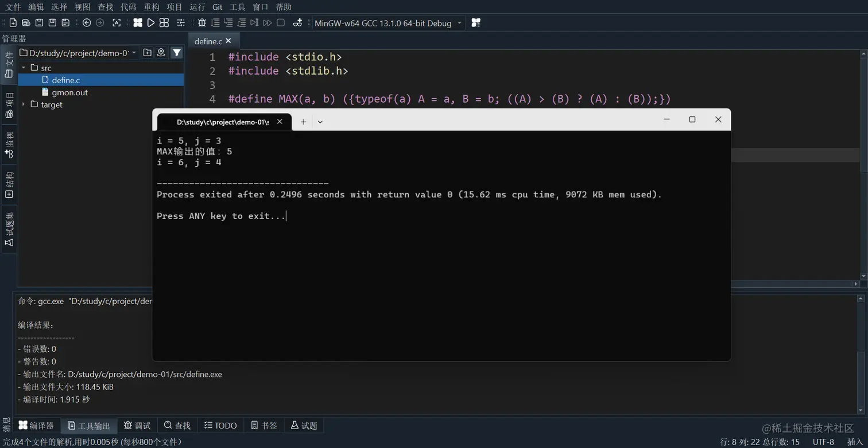Create new folder in file manager panel
Screen dimensions: 868x448
(x=148, y=53)
